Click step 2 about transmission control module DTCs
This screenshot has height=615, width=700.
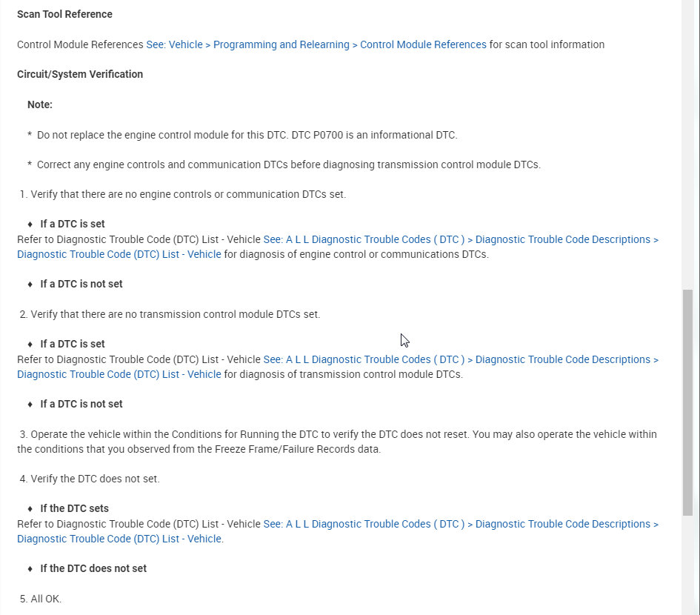click(x=175, y=314)
